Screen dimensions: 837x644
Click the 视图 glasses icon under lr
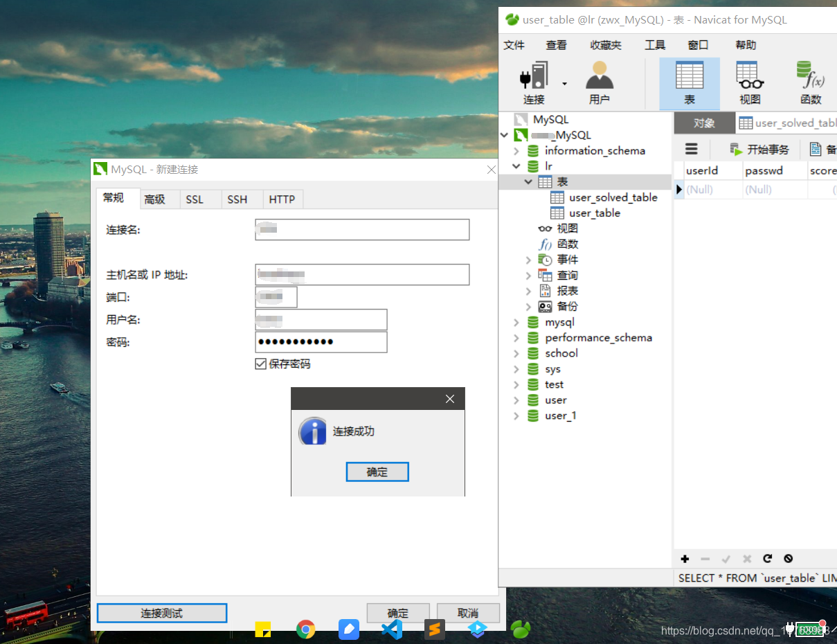coord(545,229)
